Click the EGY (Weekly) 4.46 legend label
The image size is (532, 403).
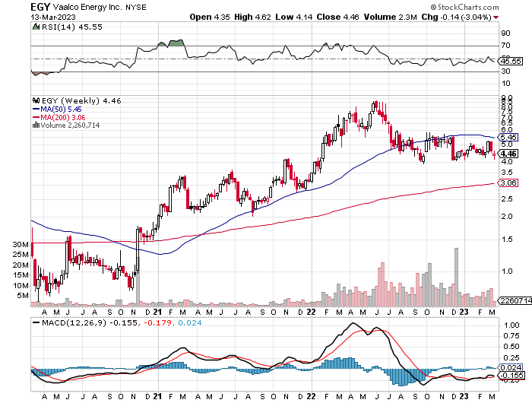point(81,100)
